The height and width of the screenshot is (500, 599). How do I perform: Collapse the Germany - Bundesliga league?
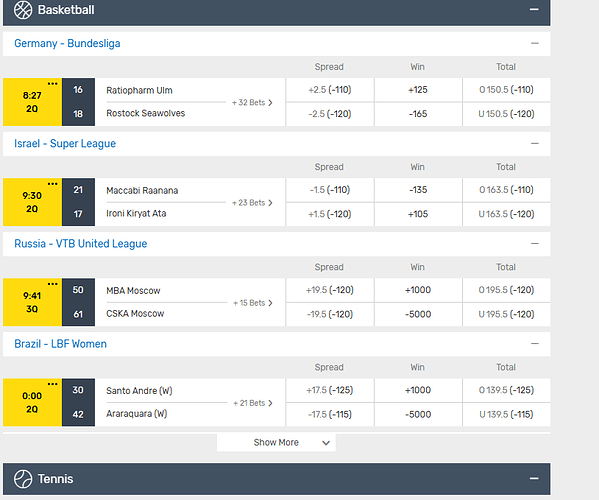(535, 44)
